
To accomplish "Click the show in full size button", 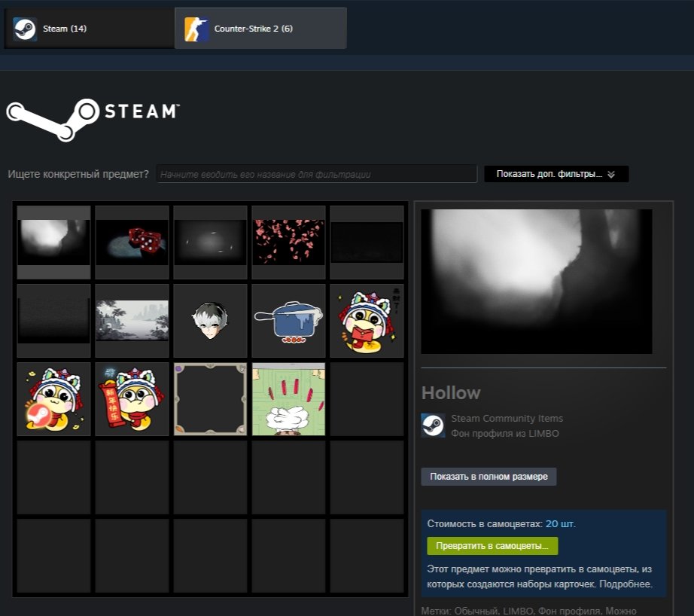I will pyautogui.click(x=489, y=477).
